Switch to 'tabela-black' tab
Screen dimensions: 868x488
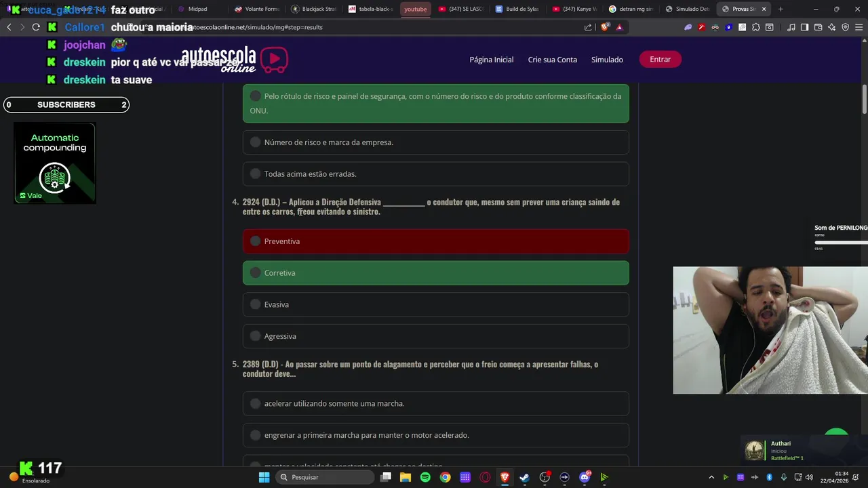click(371, 9)
